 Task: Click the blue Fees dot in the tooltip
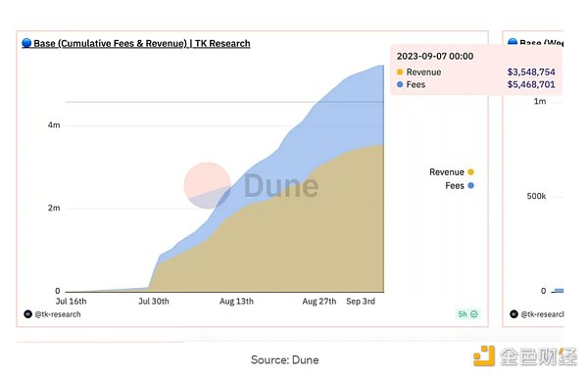[x=400, y=84]
